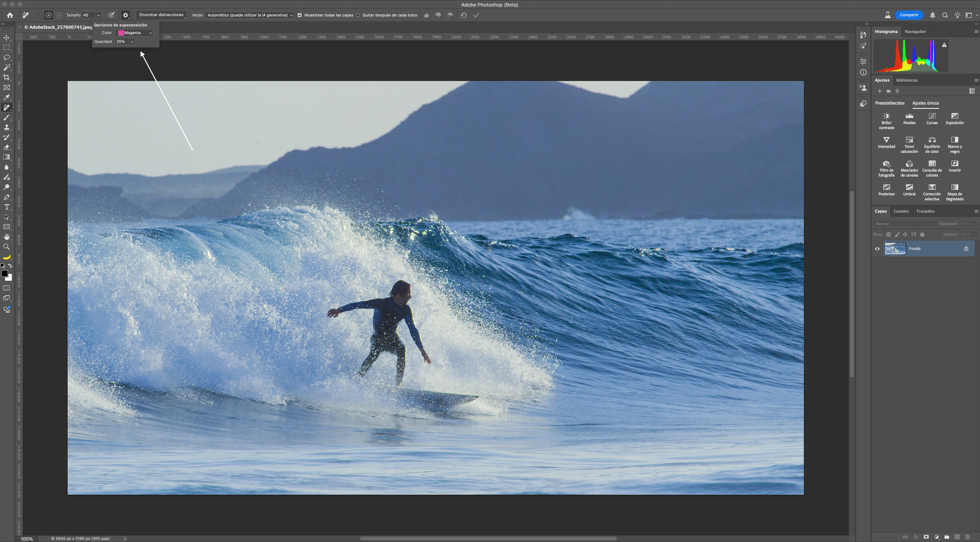Open overlay options gear icon
This screenshot has width=980, height=542.
tap(126, 15)
